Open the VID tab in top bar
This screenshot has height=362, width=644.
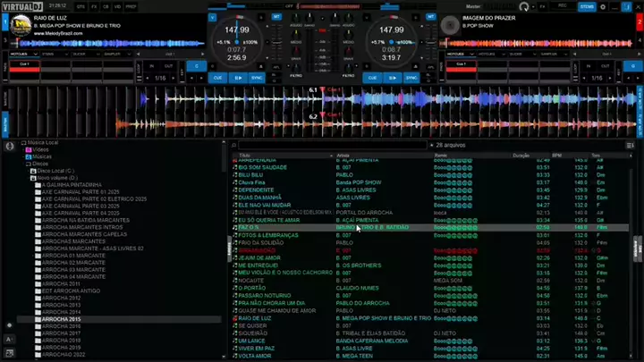[x=117, y=7]
